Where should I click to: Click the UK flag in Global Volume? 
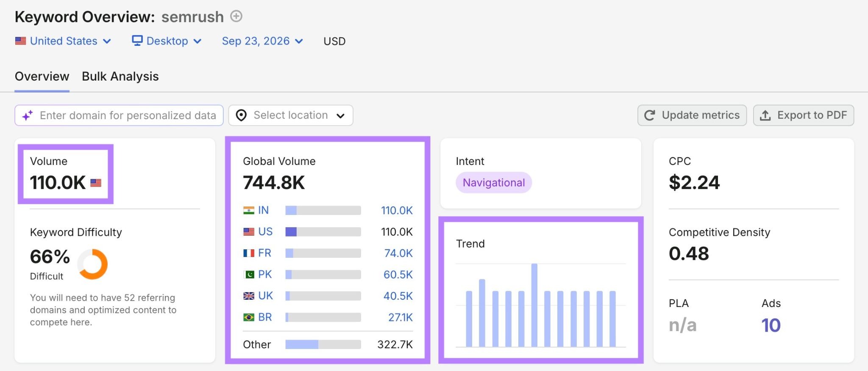[249, 296]
